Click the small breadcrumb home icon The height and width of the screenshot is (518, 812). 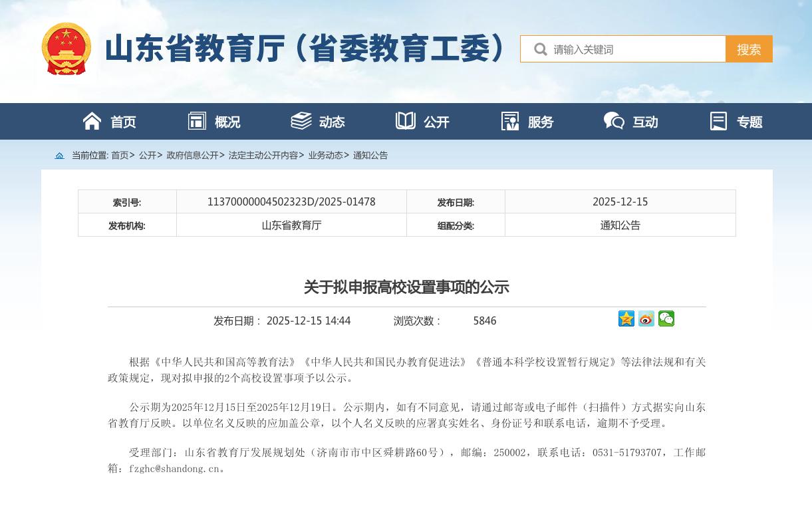pyautogui.click(x=59, y=156)
